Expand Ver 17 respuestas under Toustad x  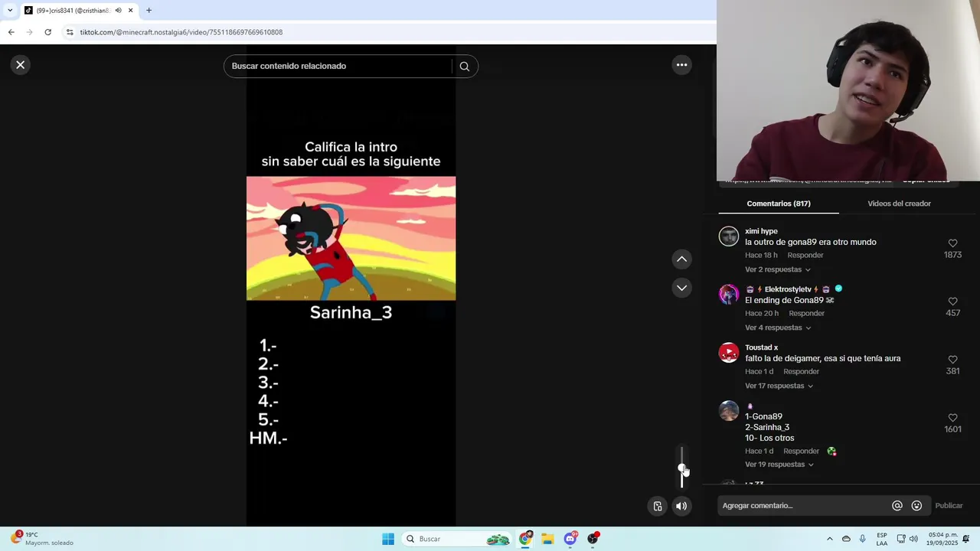779,386
